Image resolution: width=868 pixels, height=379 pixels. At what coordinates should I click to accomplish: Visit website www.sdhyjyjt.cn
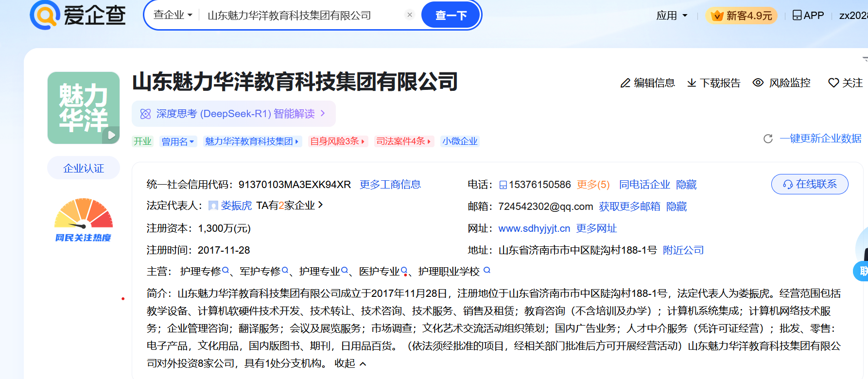pyautogui.click(x=534, y=228)
